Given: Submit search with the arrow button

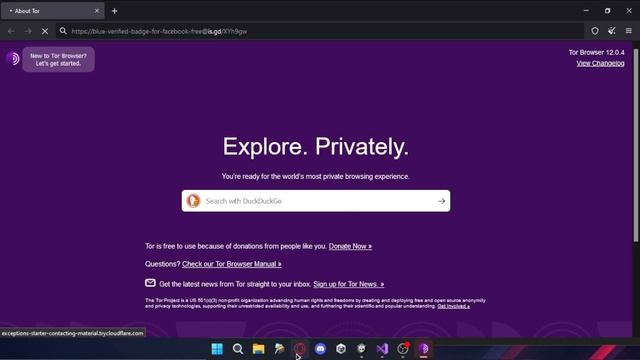Looking at the screenshot, I should 441,201.
